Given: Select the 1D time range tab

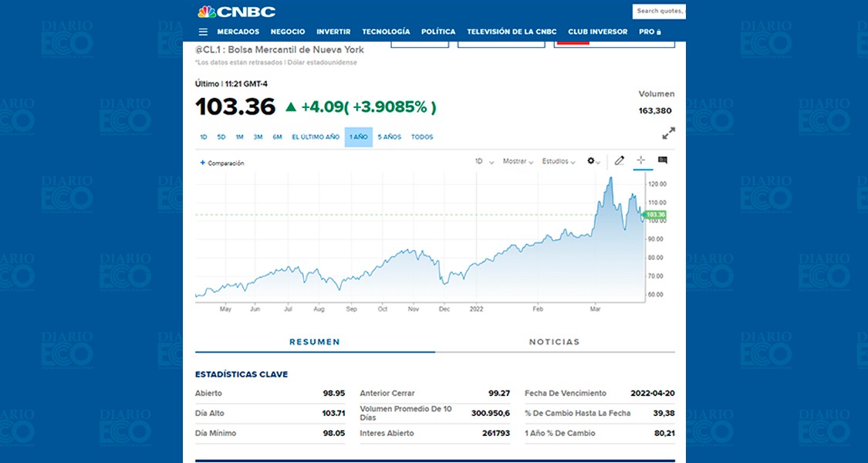Looking at the screenshot, I should [x=203, y=137].
